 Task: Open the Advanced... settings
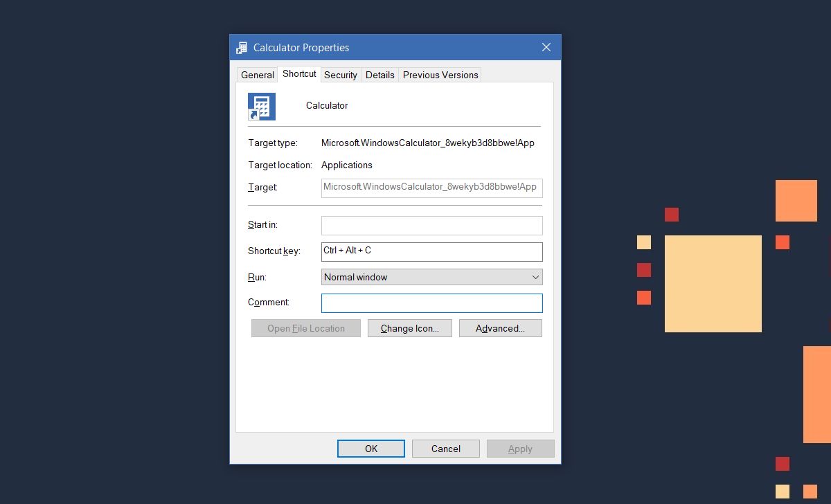500,328
